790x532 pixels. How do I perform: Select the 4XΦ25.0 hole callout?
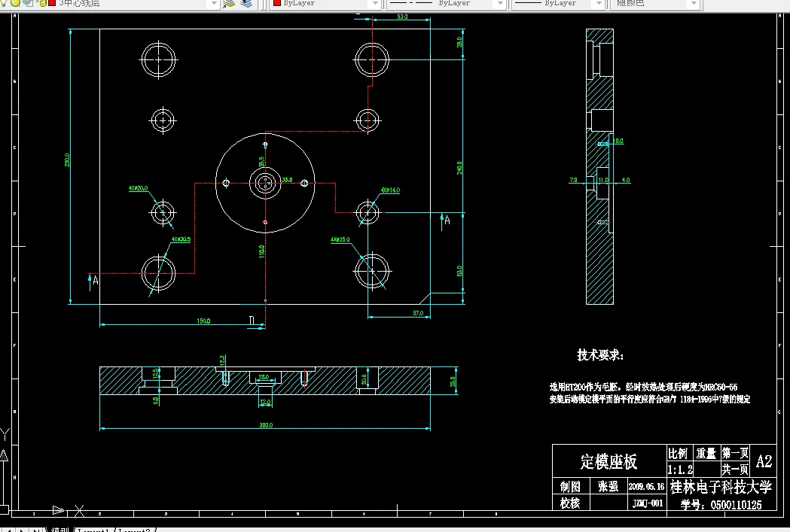click(x=340, y=239)
